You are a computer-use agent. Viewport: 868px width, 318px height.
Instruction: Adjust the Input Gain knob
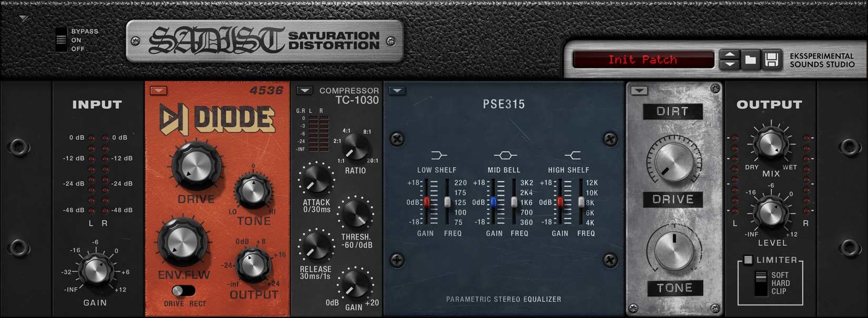(96, 271)
